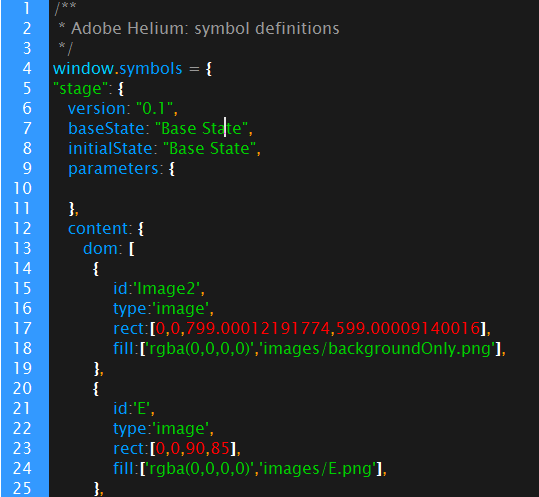This screenshot has height=497, width=539.
Task: Click "Base State" value on the baseState line
Action: 201,129
